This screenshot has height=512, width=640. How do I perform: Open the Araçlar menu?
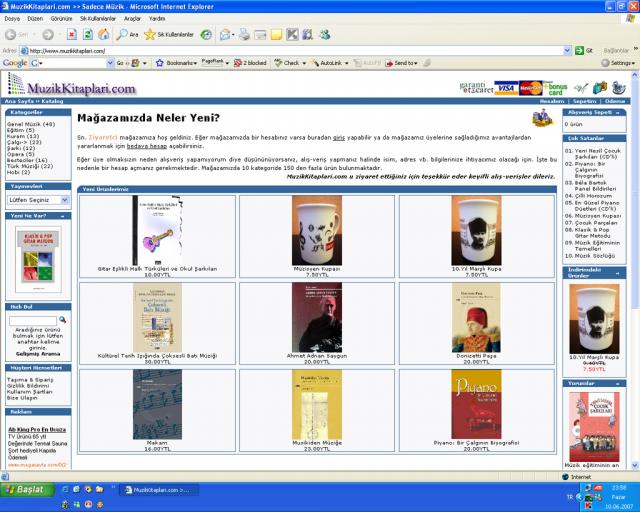(133, 19)
